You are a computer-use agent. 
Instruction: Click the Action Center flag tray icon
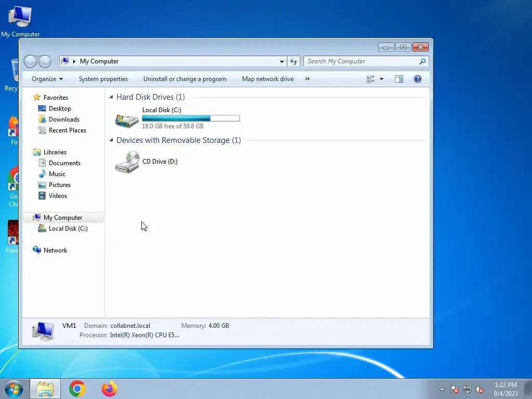[455, 389]
